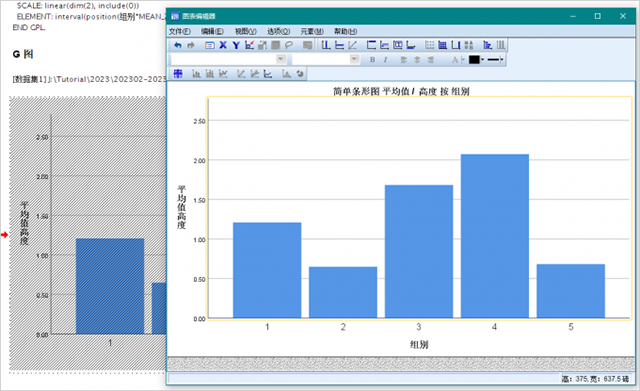Expand the font name dropdown
The width and height of the screenshot is (640, 391).
281,59
